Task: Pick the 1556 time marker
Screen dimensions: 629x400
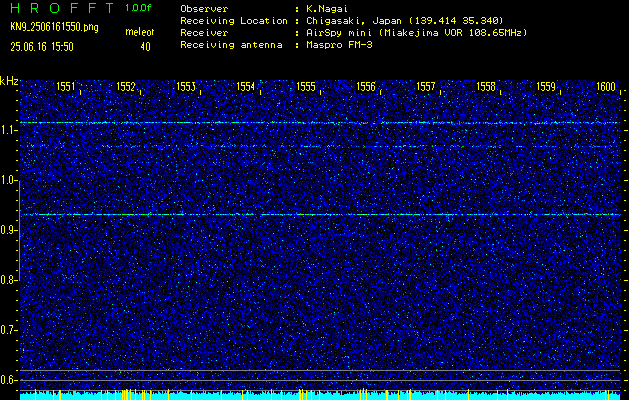Action: (366, 86)
